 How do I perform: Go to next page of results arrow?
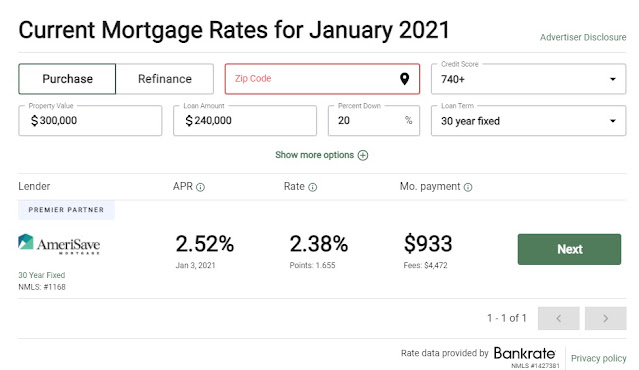(606, 318)
